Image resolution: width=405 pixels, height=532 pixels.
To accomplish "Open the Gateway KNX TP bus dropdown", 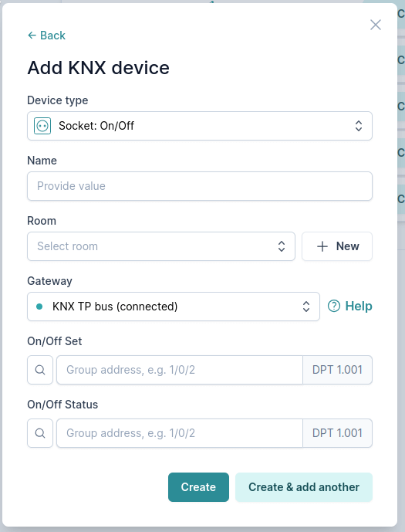I will point(174,307).
